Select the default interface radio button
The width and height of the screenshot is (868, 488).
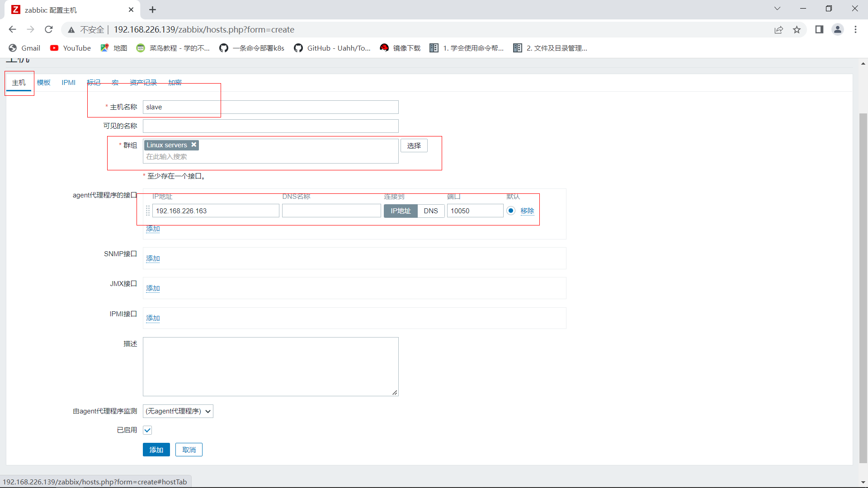(x=511, y=211)
